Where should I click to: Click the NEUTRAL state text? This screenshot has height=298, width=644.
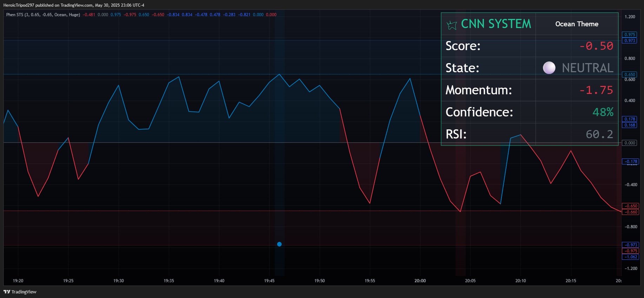(x=587, y=68)
